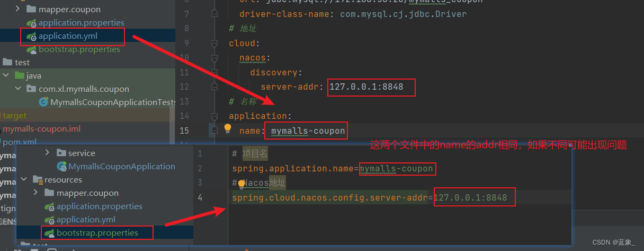Click the service folder icon
Screen dimensions: 644x251
tap(61, 153)
